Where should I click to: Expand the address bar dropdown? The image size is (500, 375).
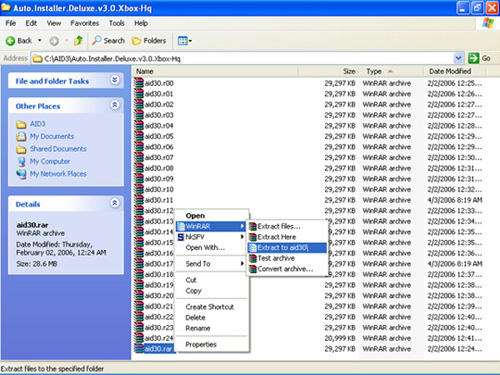pos(458,58)
